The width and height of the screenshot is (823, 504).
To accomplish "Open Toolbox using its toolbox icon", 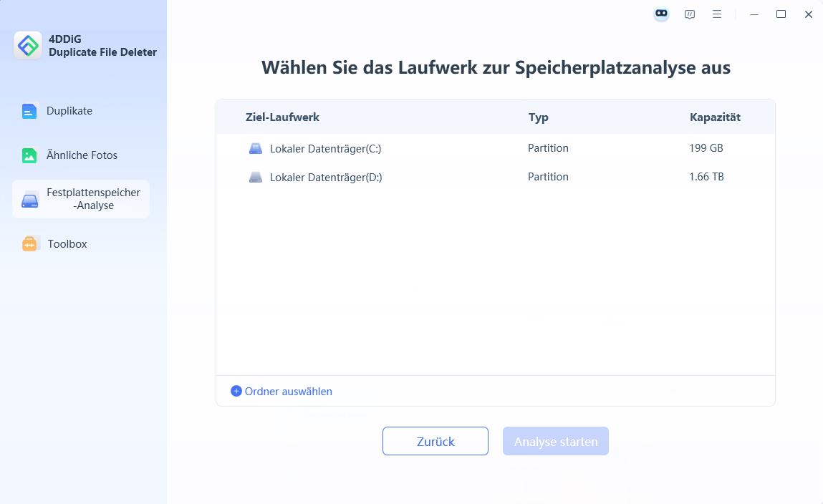I will [x=29, y=243].
